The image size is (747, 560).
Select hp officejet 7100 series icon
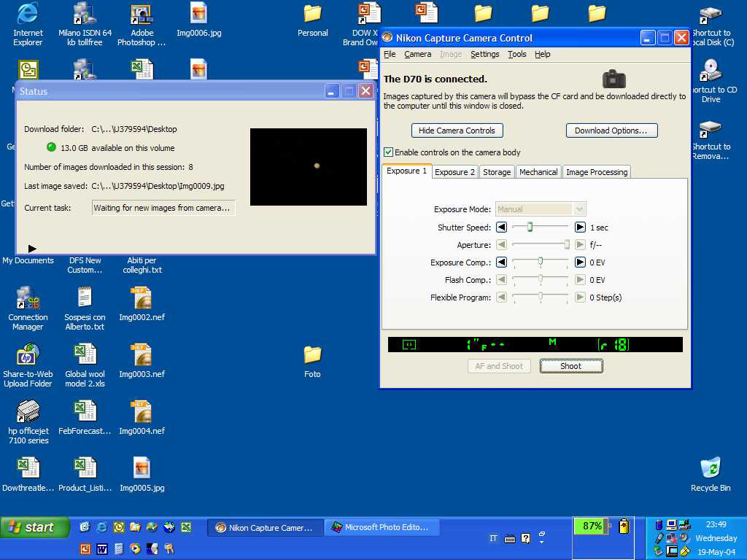(x=28, y=422)
